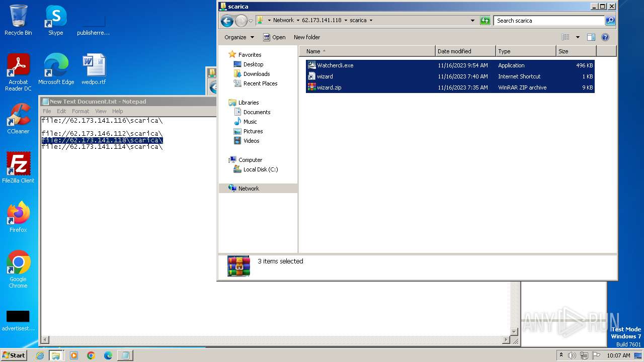The width and height of the screenshot is (644, 362).
Task: Launch CCleaner desktop shortcut
Action: point(18,118)
